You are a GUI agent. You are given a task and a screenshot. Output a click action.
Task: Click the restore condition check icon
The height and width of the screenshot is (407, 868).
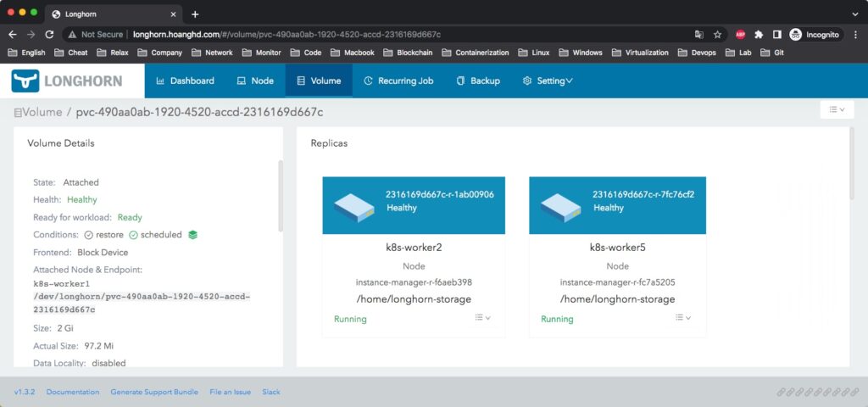tap(88, 235)
